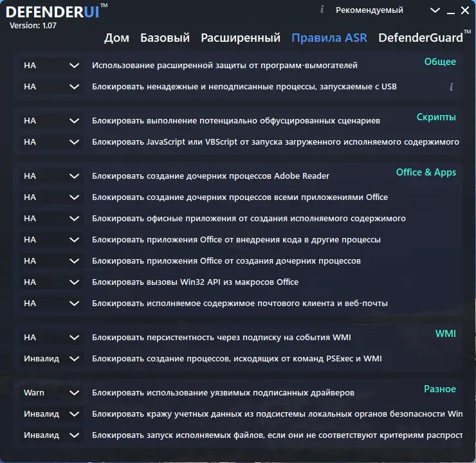
Task: Open the dropdown for JavaScript or VBScript rule
Action: coord(51,142)
